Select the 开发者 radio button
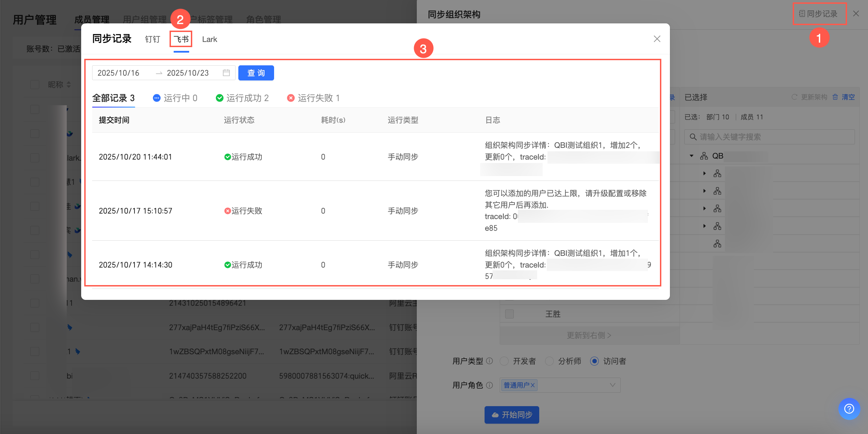Screen dimensions: 868x434 tap(504, 361)
